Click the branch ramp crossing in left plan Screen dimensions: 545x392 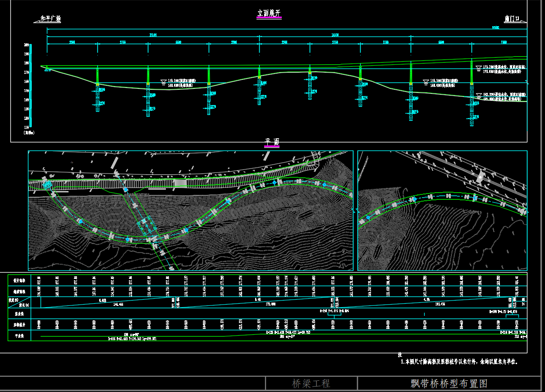[x=140, y=219]
